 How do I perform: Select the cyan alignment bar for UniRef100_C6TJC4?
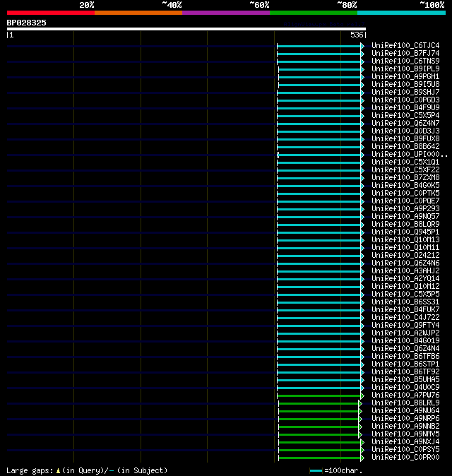tap(319, 46)
